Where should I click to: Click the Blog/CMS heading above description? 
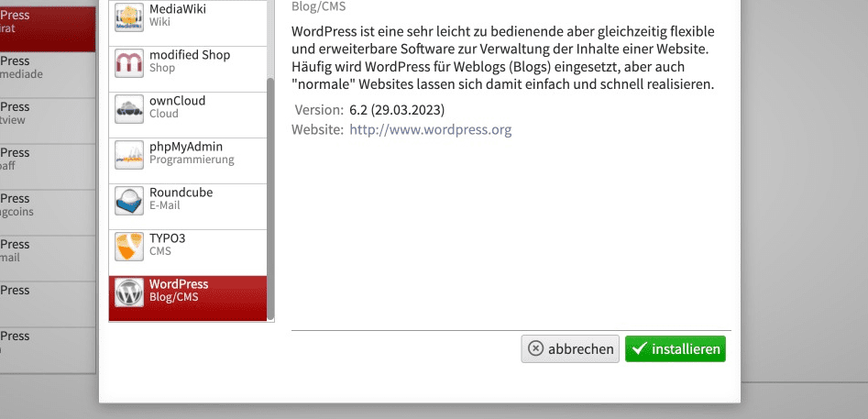tap(319, 6)
